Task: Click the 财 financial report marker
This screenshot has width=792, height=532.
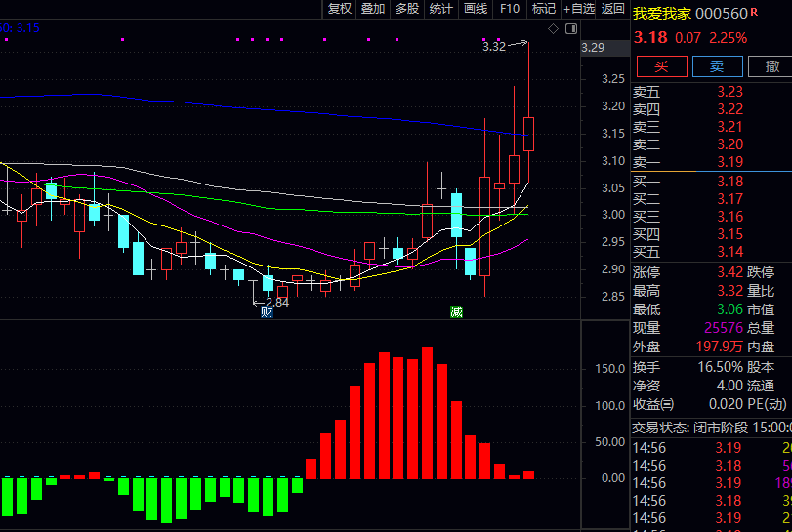Action: click(267, 312)
